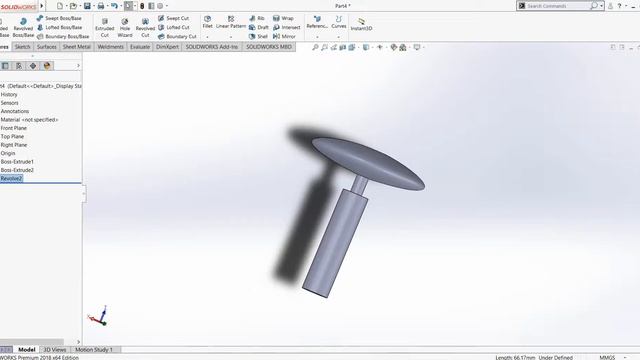Screen dimensions: 640x360
Task: Click the Open file icon
Action: click(73, 6)
